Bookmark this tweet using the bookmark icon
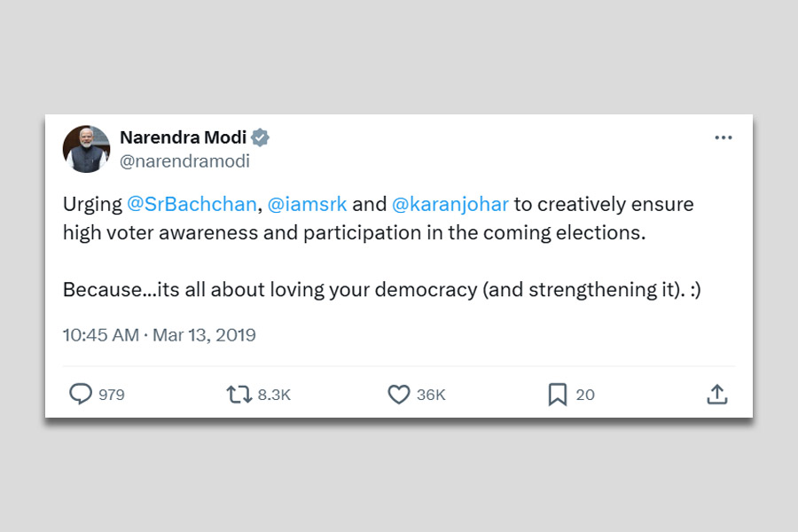 558,395
